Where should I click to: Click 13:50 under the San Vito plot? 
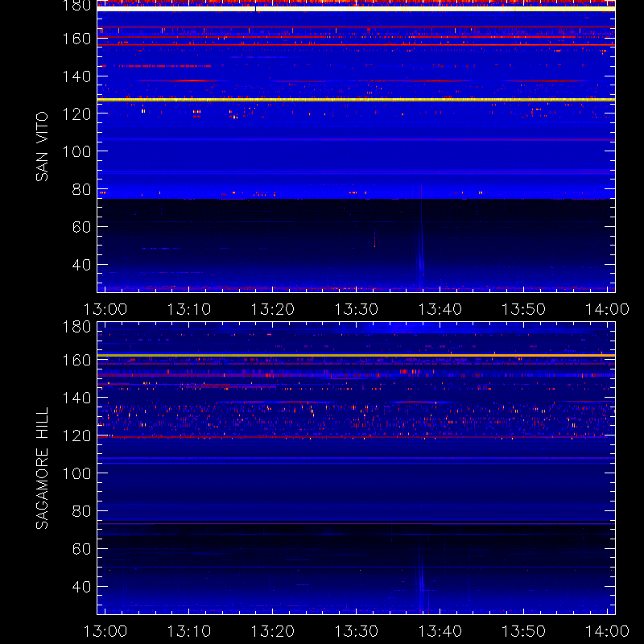(524, 309)
